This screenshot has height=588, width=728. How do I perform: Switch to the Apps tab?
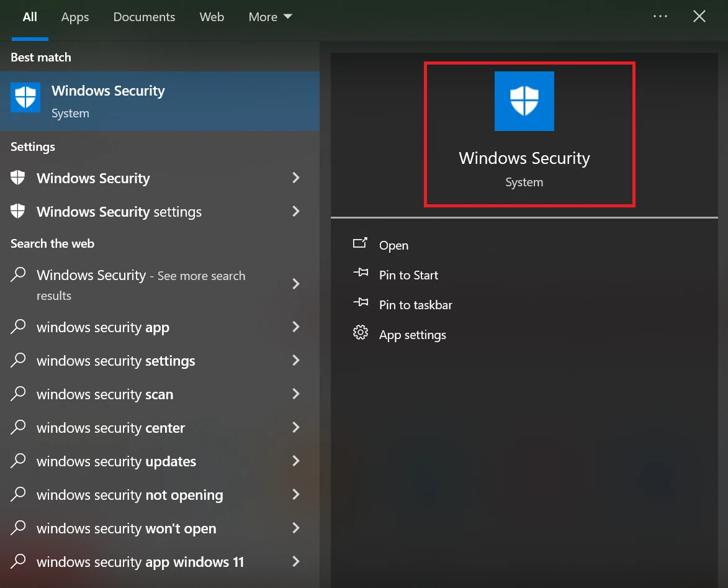click(x=74, y=17)
